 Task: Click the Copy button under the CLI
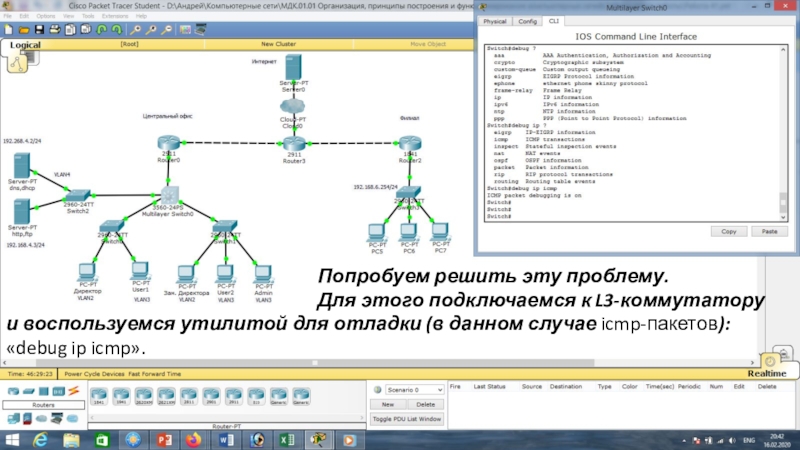coord(729,232)
